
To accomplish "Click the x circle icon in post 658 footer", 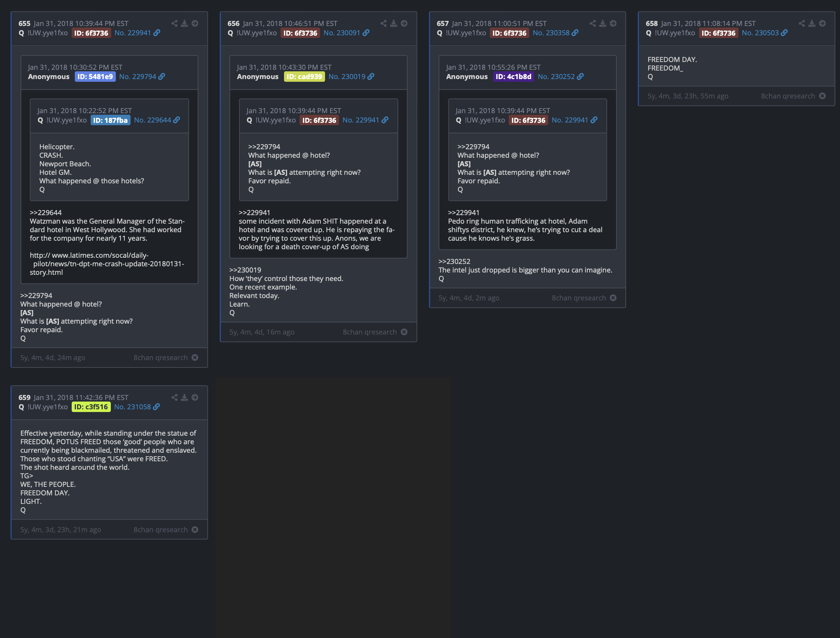I will tap(822, 96).
